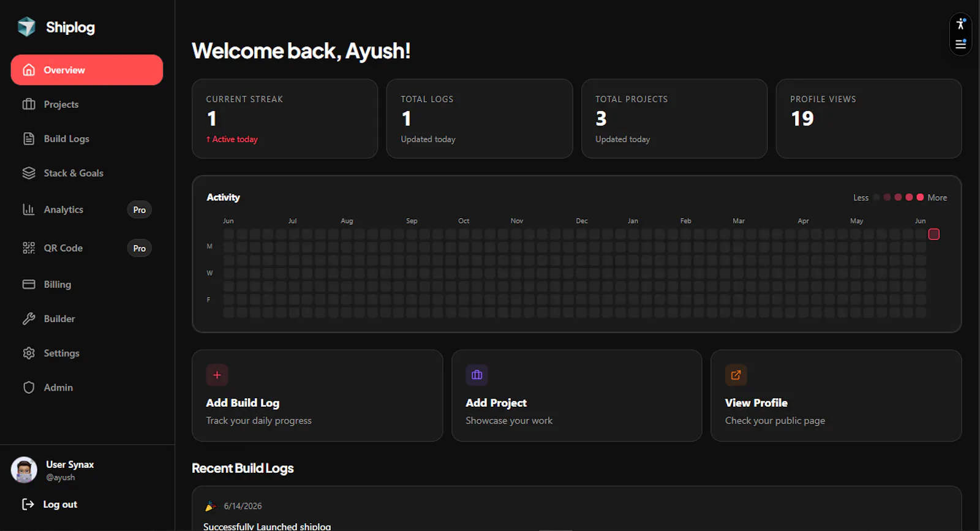Open Analytics in the sidebar
Image resolution: width=980 pixels, height=531 pixels.
(87, 209)
